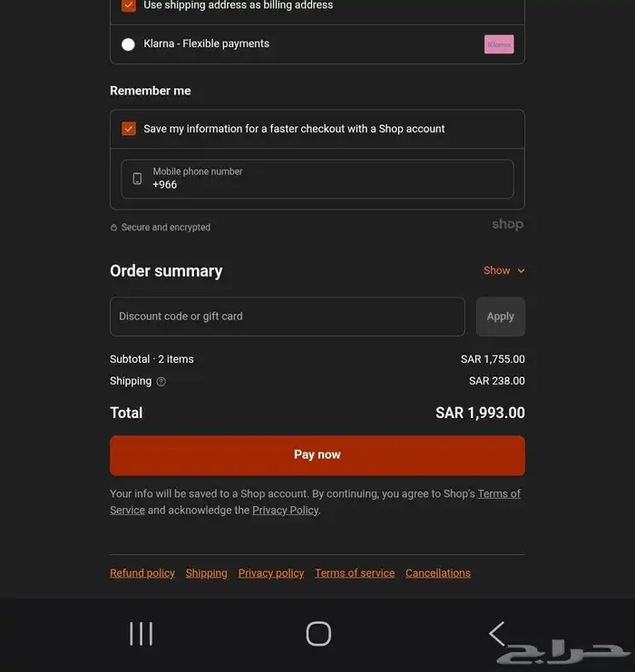Focus the Mobile phone number field

[327, 179]
